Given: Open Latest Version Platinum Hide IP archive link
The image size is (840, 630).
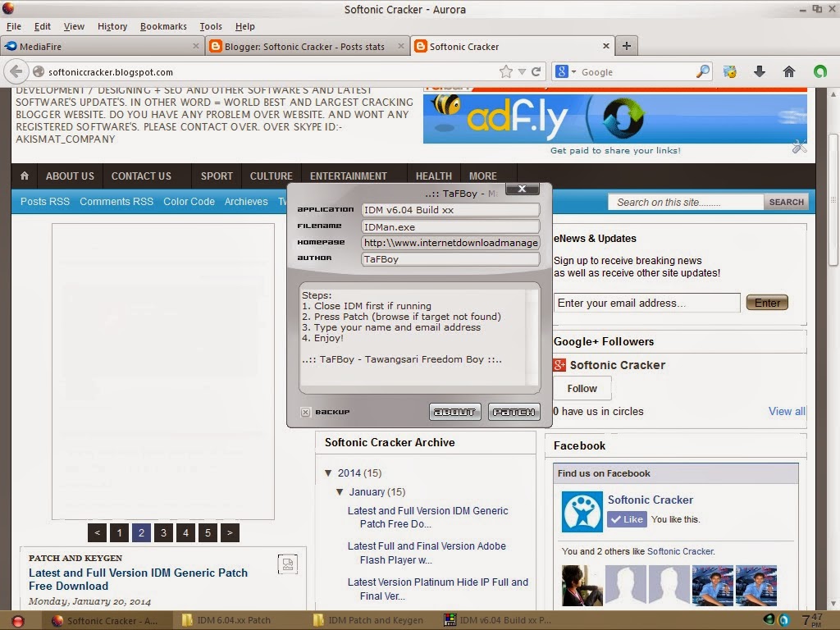Looking at the screenshot, I should pyautogui.click(x=438, y=589).
